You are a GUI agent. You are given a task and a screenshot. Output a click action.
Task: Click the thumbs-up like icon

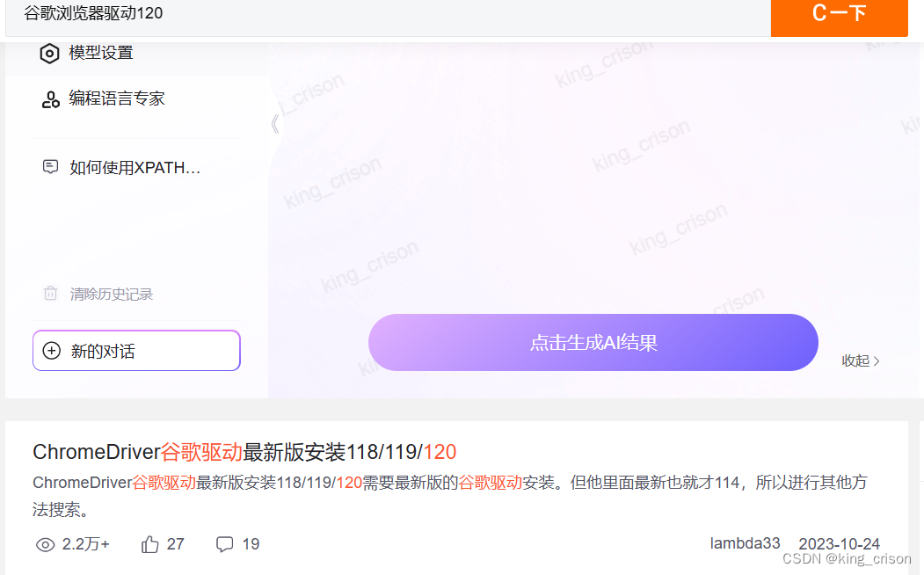click(149, 543)
